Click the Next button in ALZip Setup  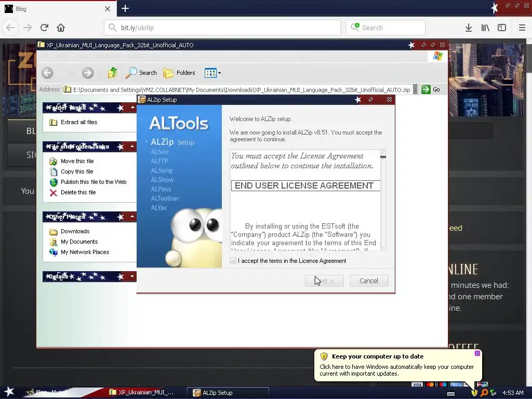click(x=324, y=281)
